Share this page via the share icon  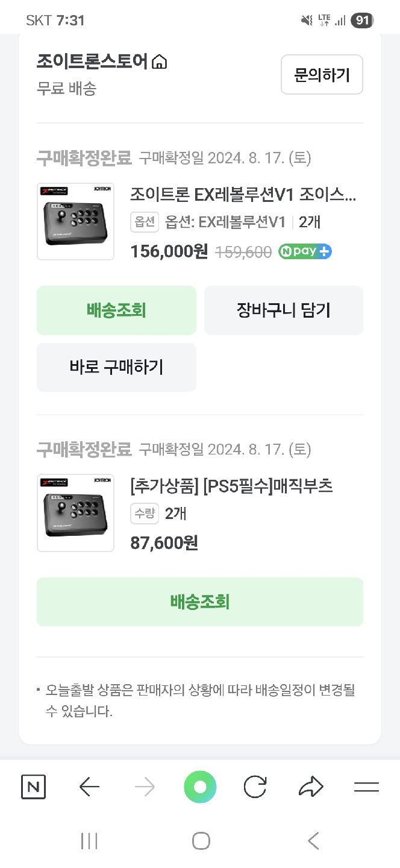tap(311, 787)
